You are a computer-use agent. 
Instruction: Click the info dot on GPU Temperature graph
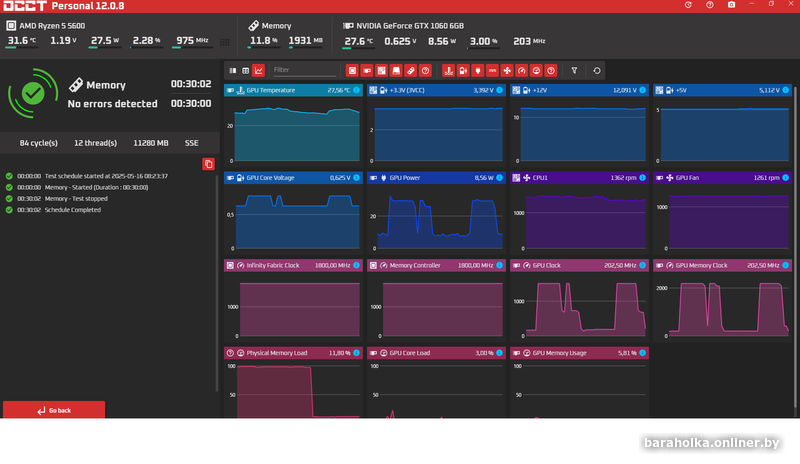coord(356,90)
